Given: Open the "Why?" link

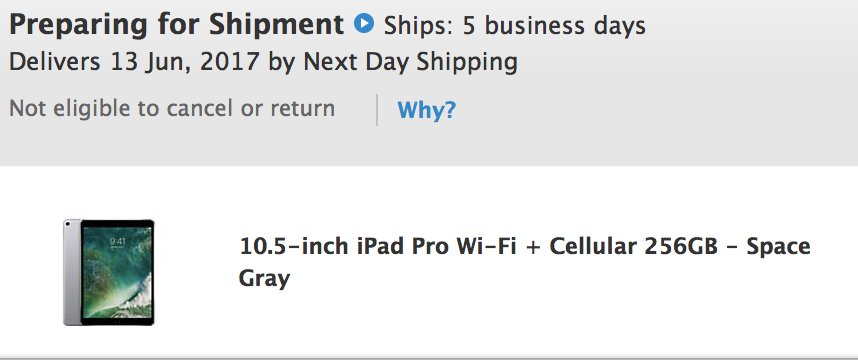Looking at the screenshot, I should point(426,109).
